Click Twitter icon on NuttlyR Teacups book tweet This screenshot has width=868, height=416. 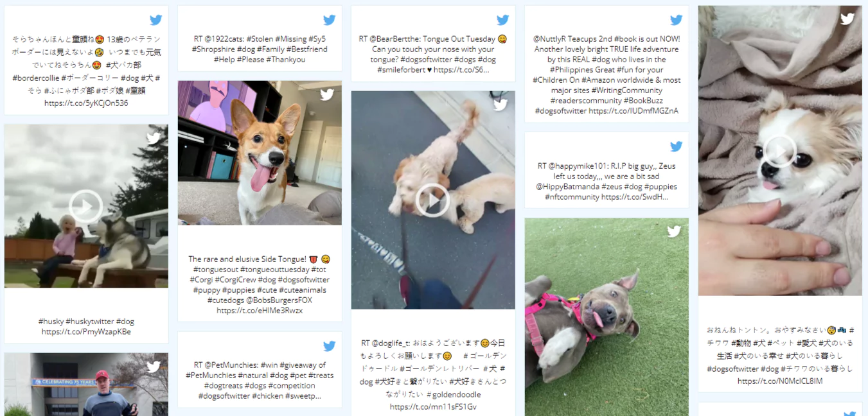(676, 20)
